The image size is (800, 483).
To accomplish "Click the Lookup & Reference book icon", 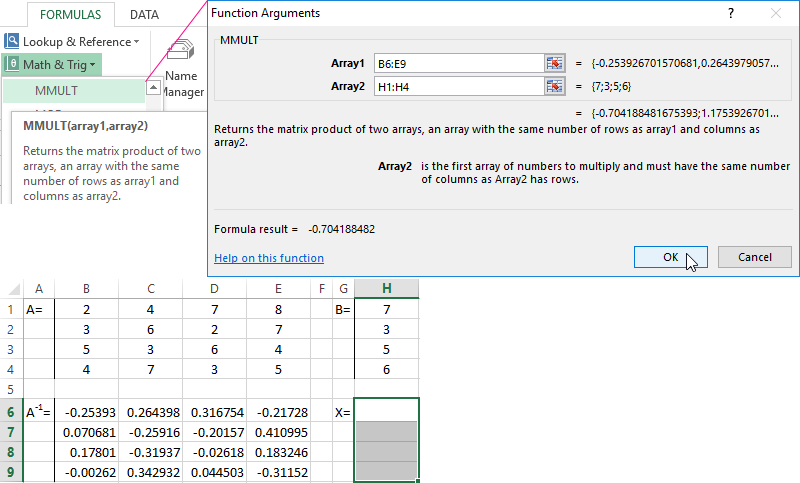I will [12, 42].
